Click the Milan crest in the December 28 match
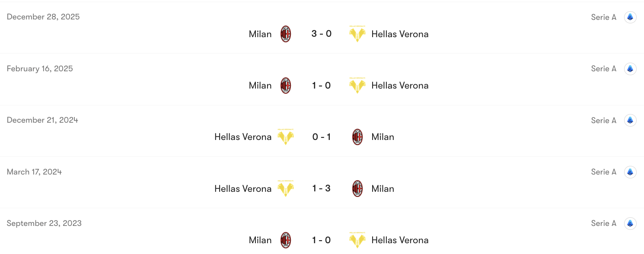This screenshot has width=644, height=254. [285, 34]
